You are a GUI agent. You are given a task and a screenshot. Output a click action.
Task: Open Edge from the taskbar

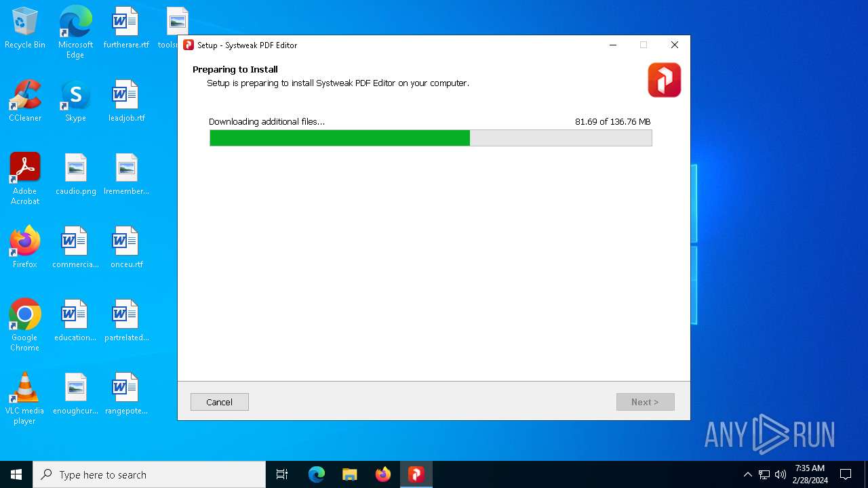[x=317, y=474]
